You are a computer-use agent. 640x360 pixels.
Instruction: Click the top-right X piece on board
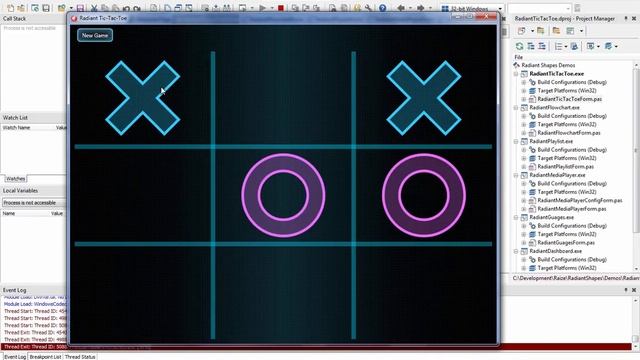click(x=424, y=98)
